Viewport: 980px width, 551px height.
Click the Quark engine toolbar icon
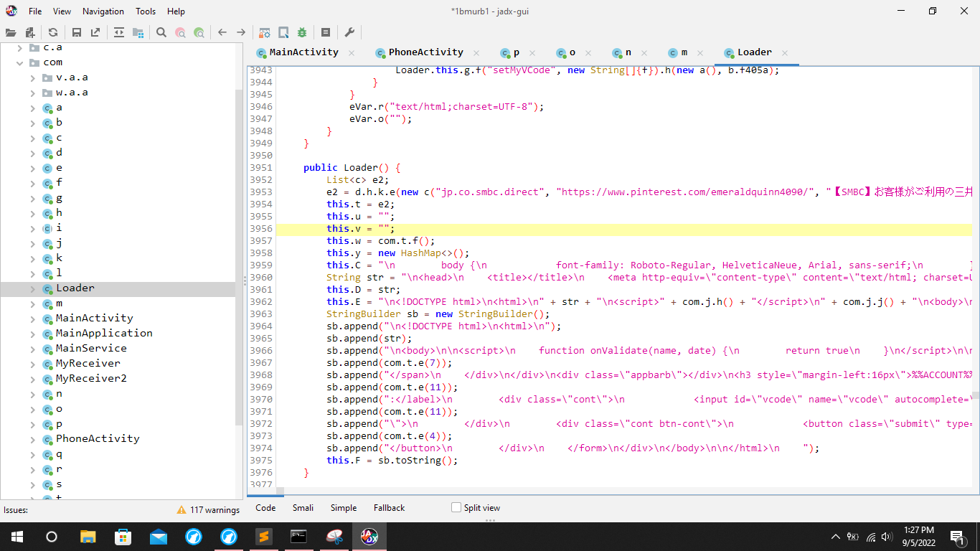click(x=283, y=32)
